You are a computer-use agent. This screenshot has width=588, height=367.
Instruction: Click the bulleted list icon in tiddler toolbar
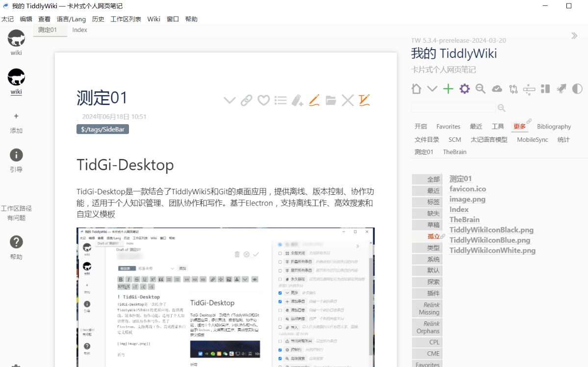(281, 100)
